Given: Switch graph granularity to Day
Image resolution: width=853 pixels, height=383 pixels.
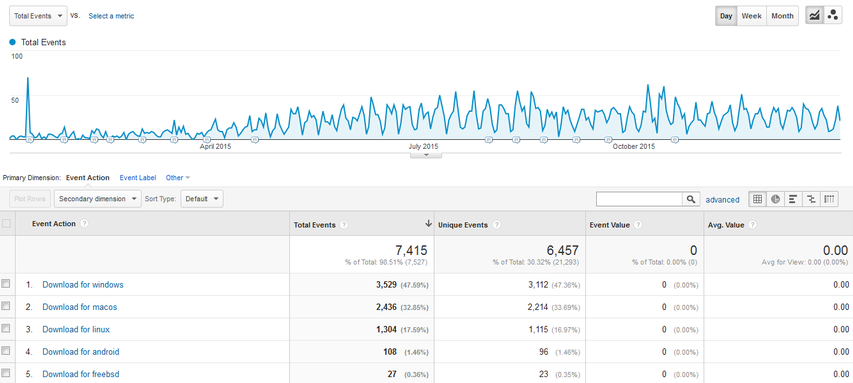Looking at the screenshot, I should click(x=726, y=16).
